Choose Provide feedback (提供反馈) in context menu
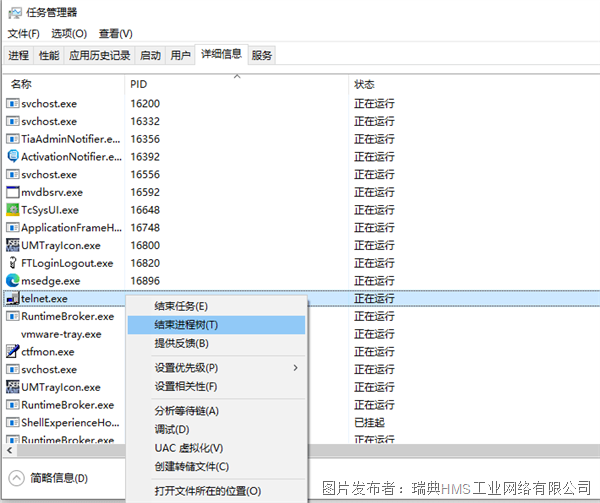Image resolution: width=600 pixels, height=503 pixels. pyautogui.click(x=216, y=343)
